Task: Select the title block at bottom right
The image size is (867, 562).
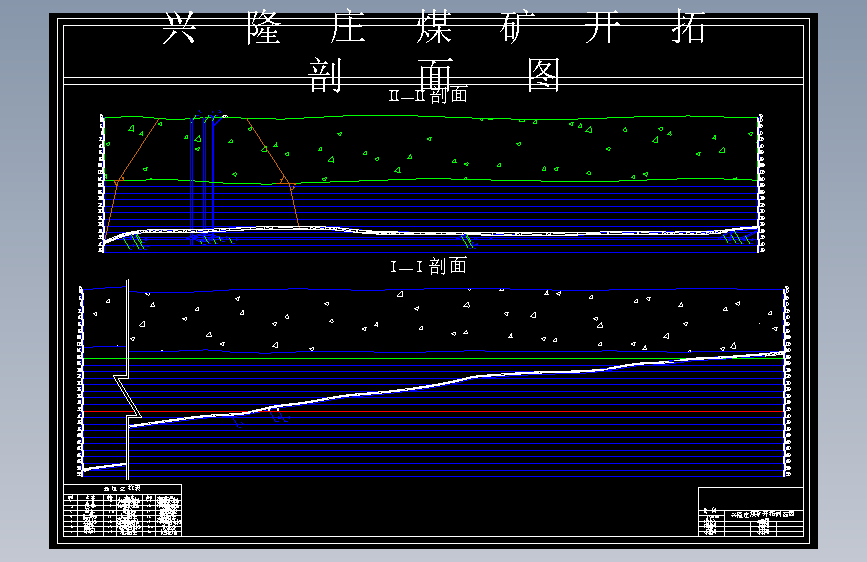Action: click(750, 512)
